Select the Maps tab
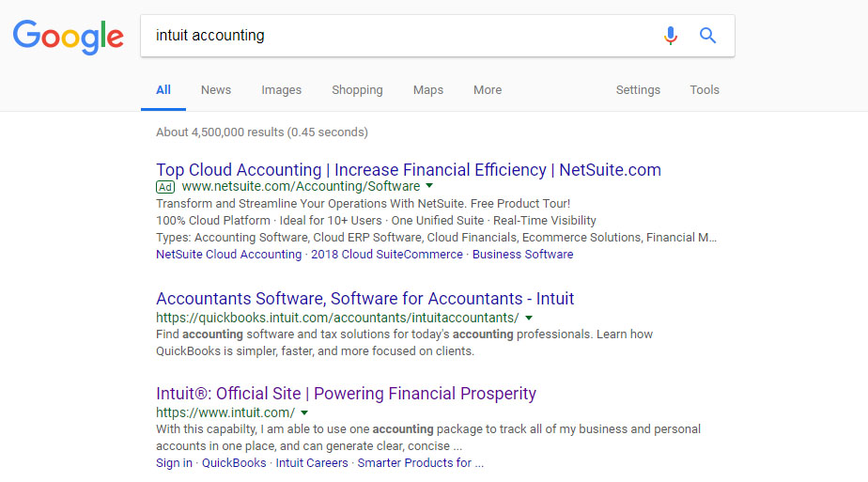 [x=427, y=90]
